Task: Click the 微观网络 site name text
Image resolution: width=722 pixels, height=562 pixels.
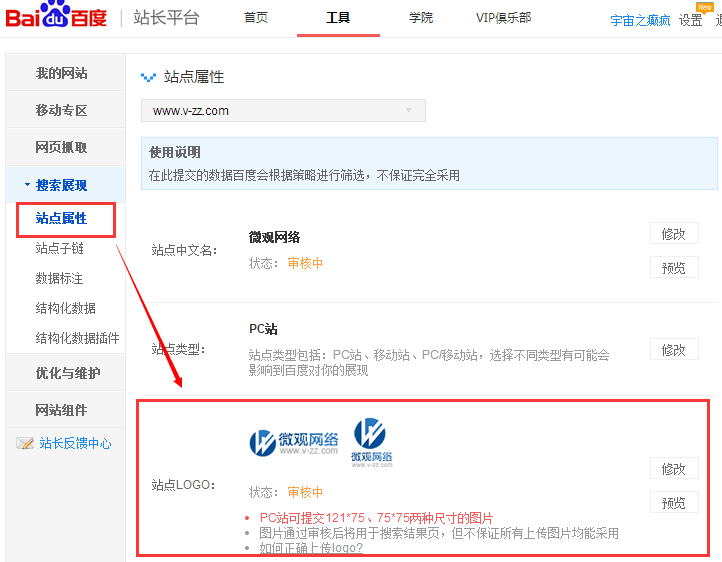Action: coord(274,237)
